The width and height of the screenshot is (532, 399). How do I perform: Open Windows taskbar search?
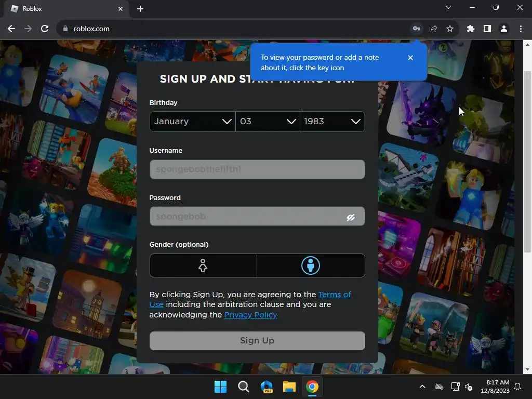pos(243,387)
